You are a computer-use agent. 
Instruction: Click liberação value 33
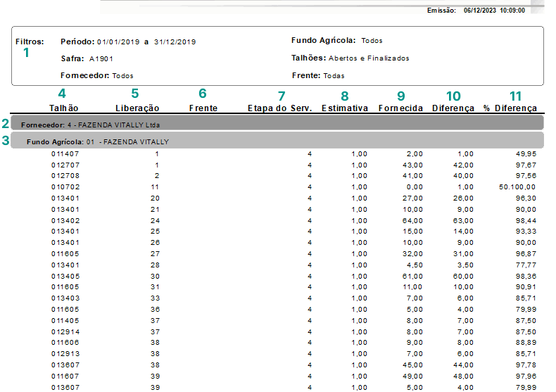[155, 298]
